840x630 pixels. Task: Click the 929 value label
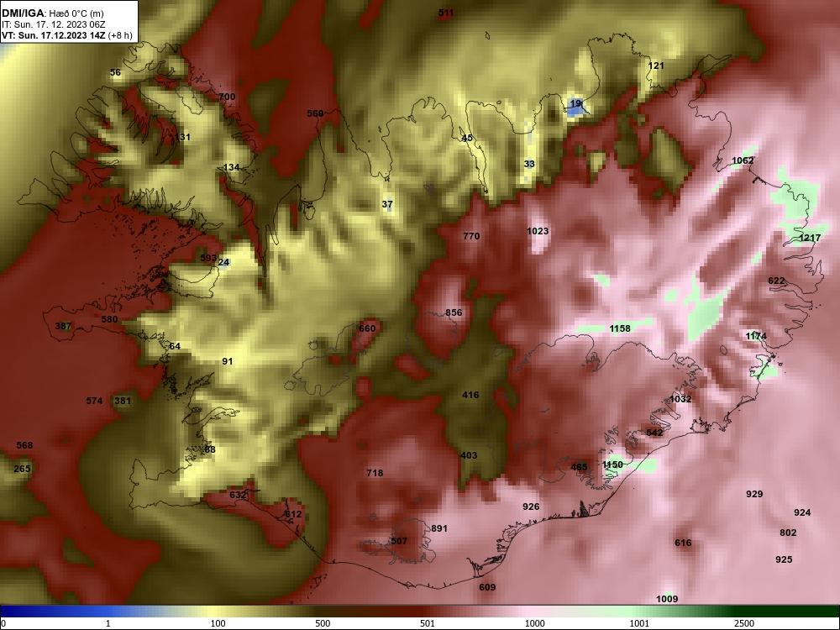point(754,494)
